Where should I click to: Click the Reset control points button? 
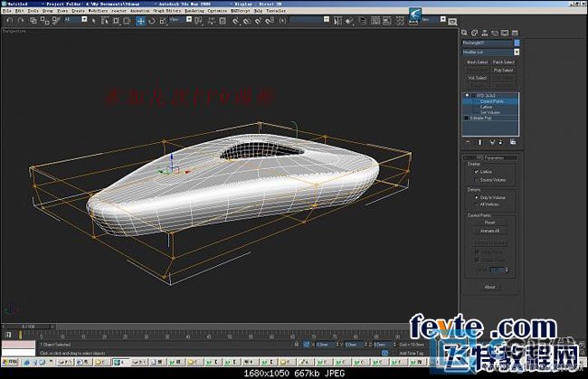pyautogui.click(x=489, y=223)
